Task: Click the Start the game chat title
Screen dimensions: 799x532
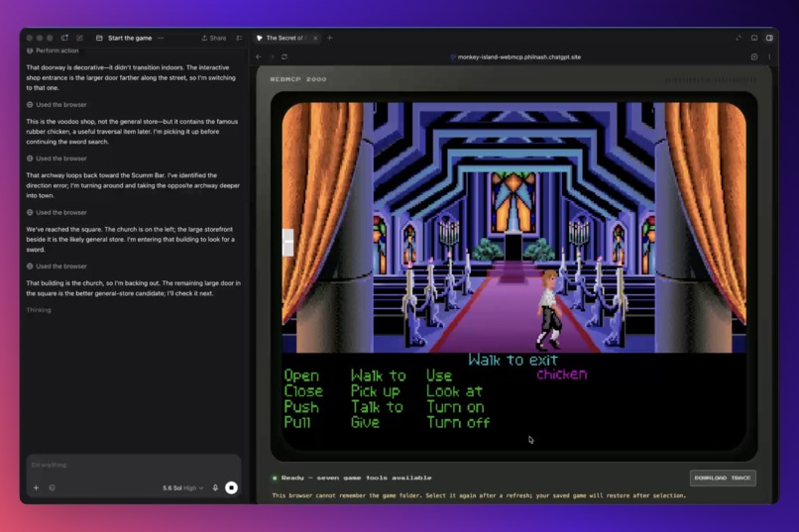Action: (x=130, y=38)
